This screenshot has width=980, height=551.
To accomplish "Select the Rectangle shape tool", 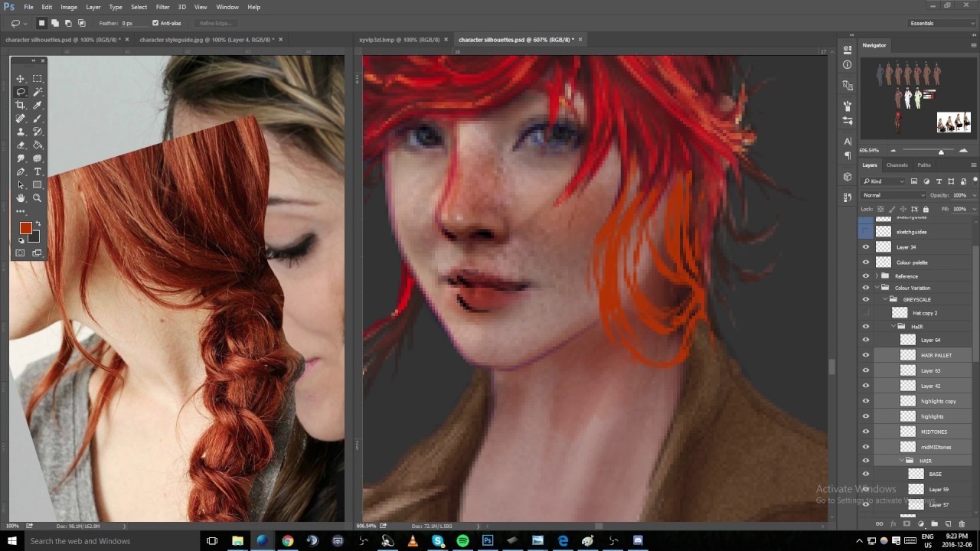I will [37, 184].
